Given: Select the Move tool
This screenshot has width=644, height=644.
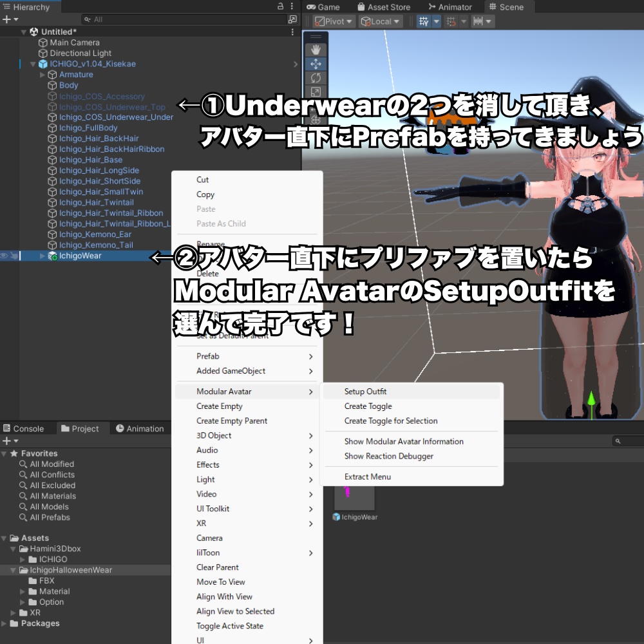Looking at the screenshot, I should (316, 63).
